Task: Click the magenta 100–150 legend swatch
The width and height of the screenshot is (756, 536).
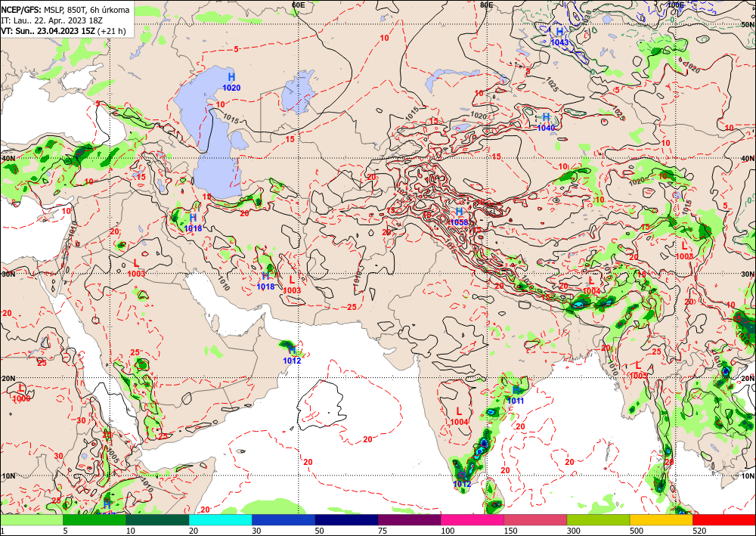Action: pos(472,520)
